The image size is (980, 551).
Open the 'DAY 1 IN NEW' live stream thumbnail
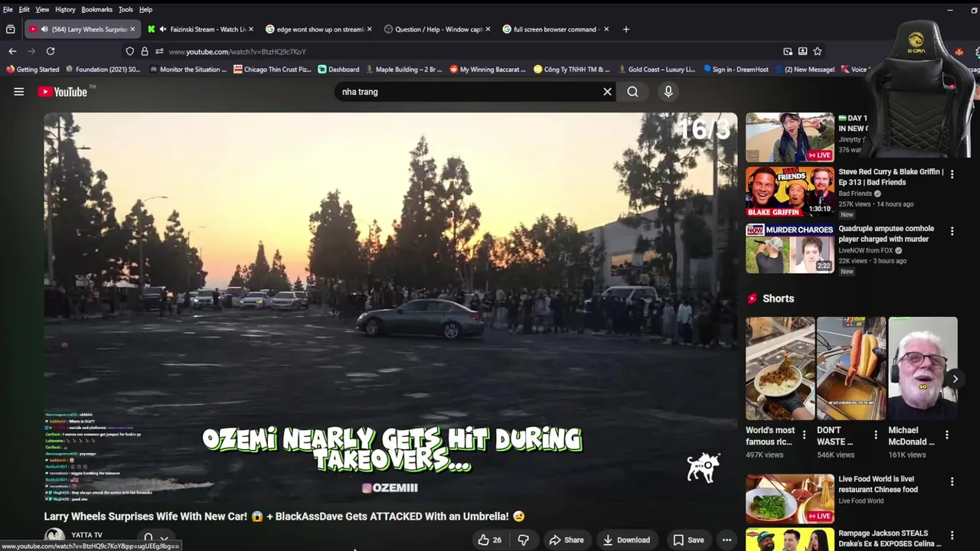point(789,137)
